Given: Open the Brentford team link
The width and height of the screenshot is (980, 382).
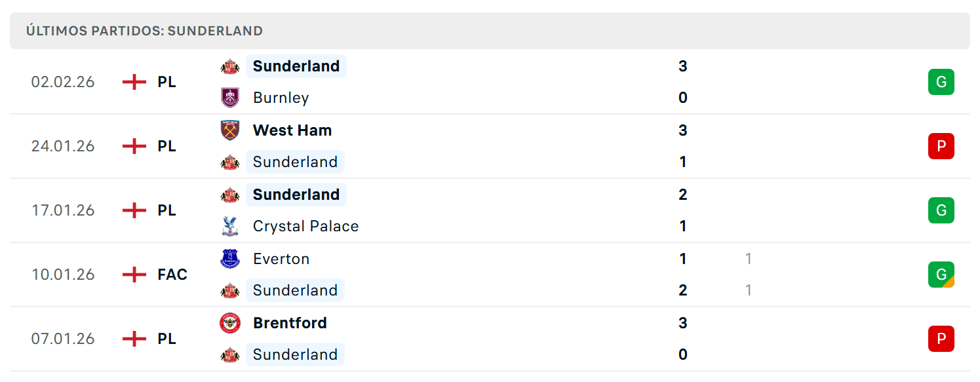Looking at the screenshot, I should tap(290, 323).
